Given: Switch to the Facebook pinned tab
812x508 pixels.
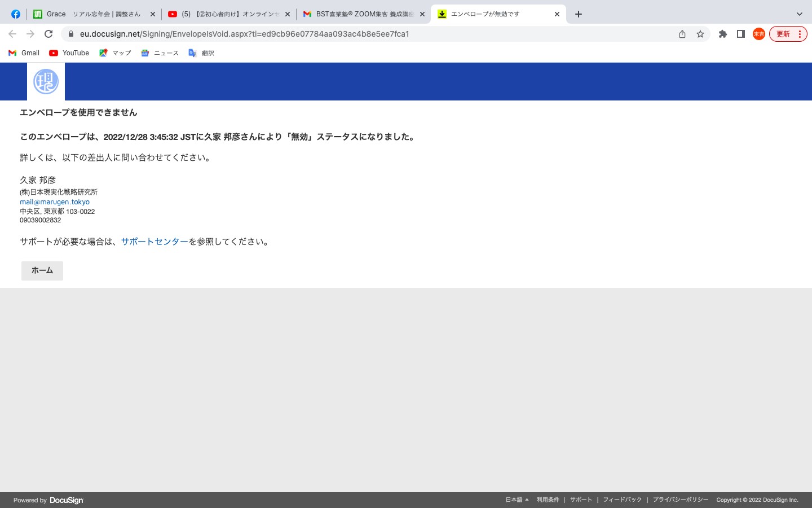Looking at the screenshot, I should pyautogui.click(x=16, y=14).
